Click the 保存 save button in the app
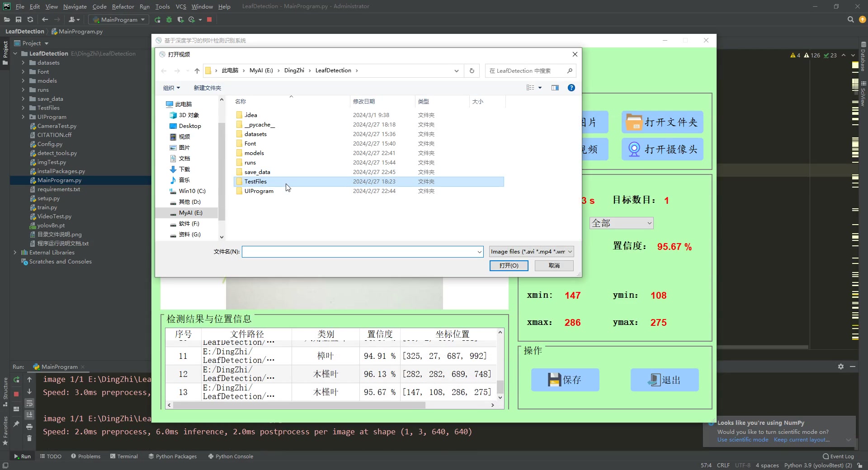Screen dimensions: 868x470 [x=565, y=380]
